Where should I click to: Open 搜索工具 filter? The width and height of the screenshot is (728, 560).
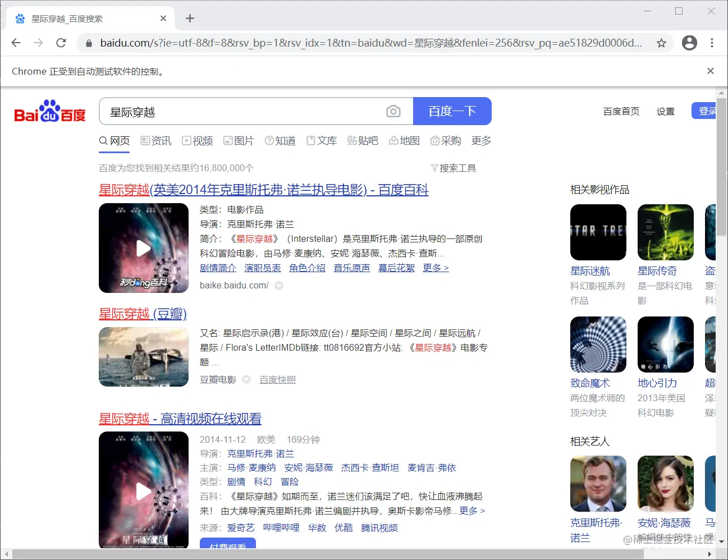[453, 168]
